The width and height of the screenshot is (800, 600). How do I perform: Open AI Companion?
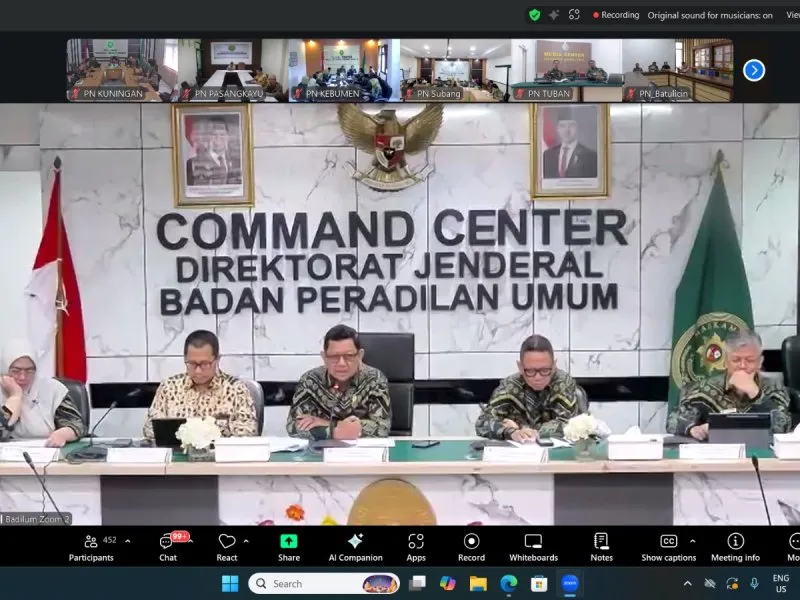[356, 547]
